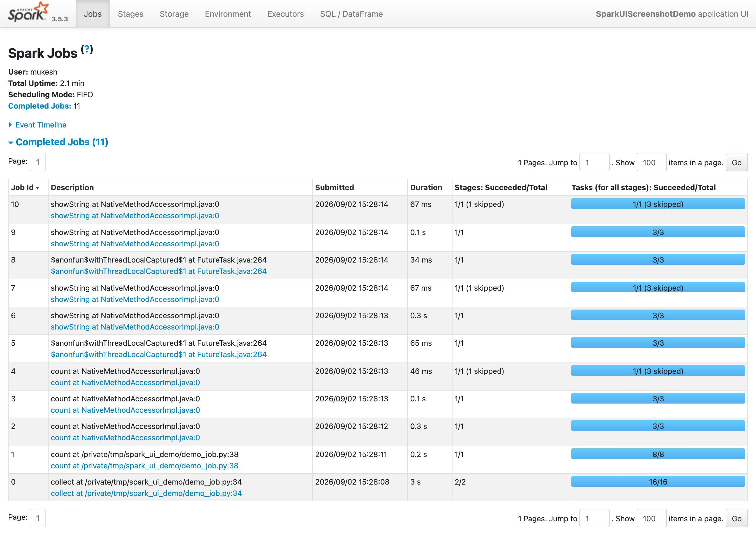Click the top Show items per page input

651,162
